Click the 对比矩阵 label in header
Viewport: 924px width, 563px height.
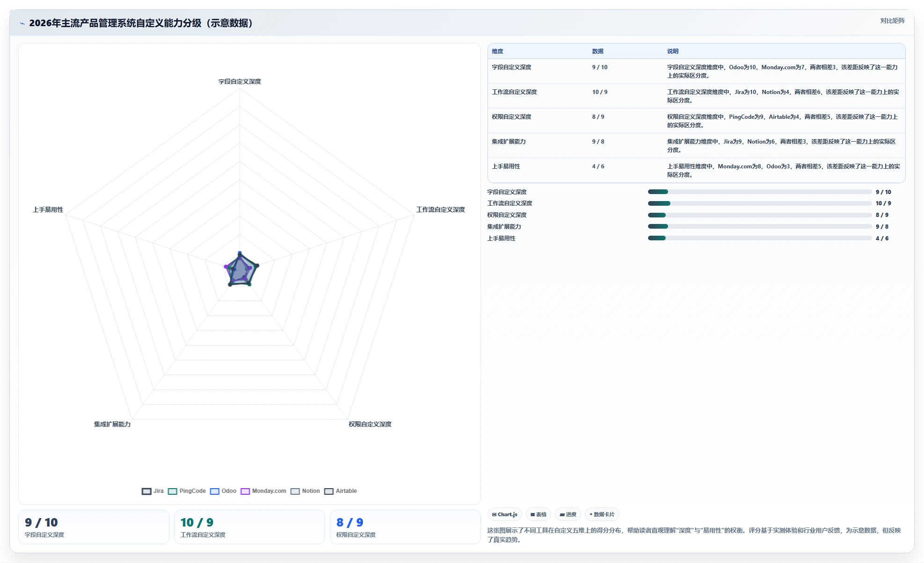pos(892,21)
